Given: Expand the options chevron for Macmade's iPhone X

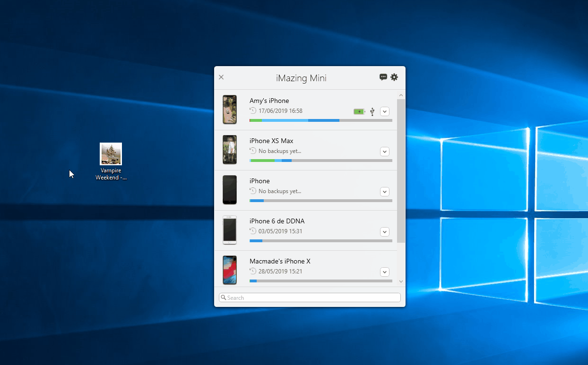Looking at the screenshot, I should click(x=384, y=272).
